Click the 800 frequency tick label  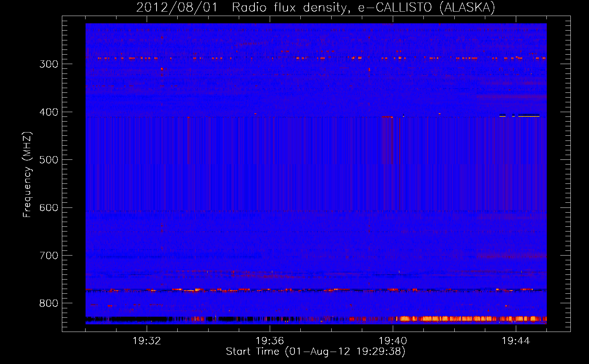[x=49, y=304]
